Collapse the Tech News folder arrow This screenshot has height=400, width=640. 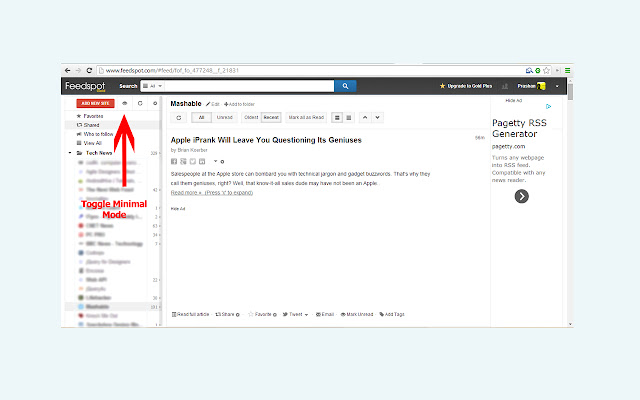(x=70, y=153)
